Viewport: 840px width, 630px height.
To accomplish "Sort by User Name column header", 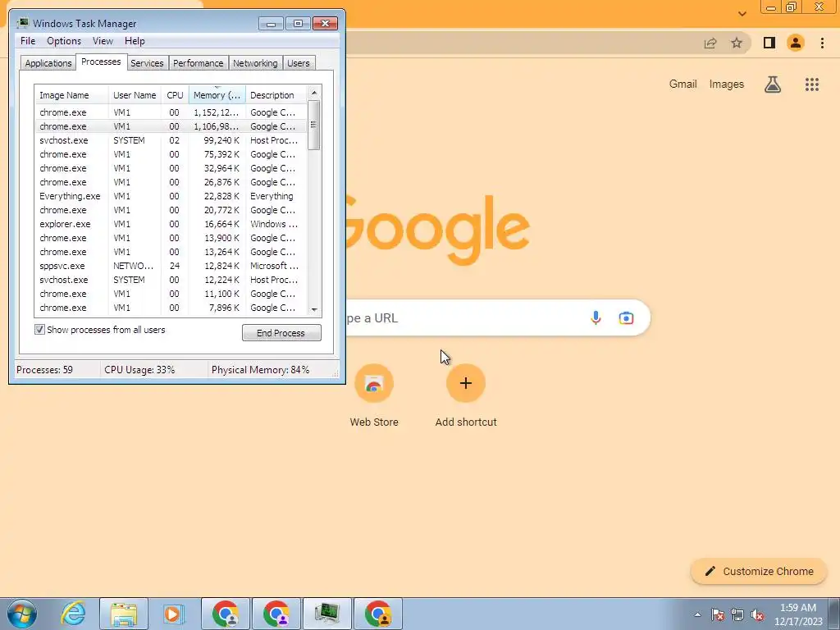I will pos(135,95).
